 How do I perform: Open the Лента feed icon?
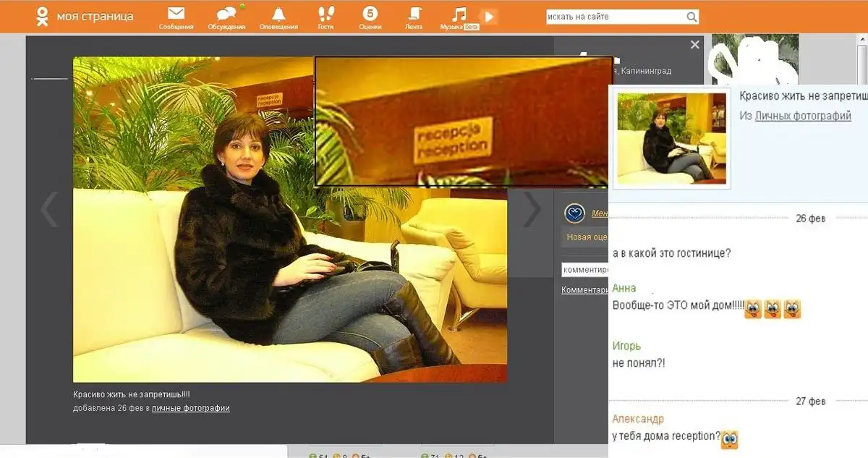tap(414, 14)
